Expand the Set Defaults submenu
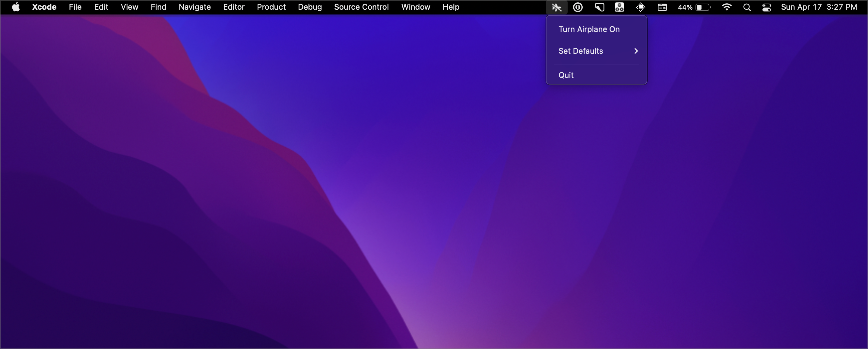868x349 pixels. [581, 51]
